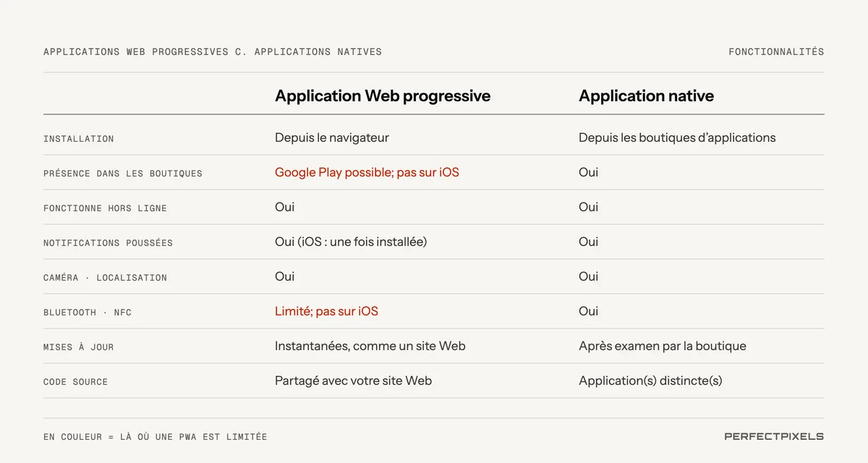Click the 'INSTALLATION' row label

[79, 139]
